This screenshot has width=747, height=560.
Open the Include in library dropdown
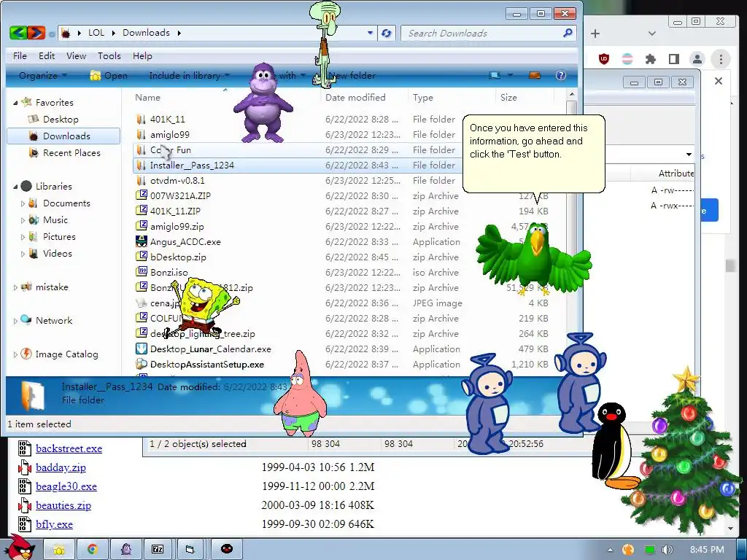click(189, 75)
